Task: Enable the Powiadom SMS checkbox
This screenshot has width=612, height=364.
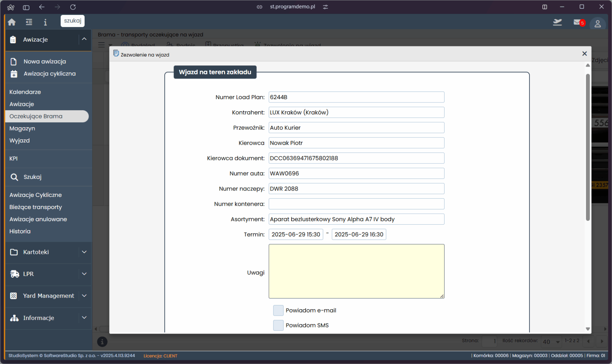Action: click(x=278, y=325)
